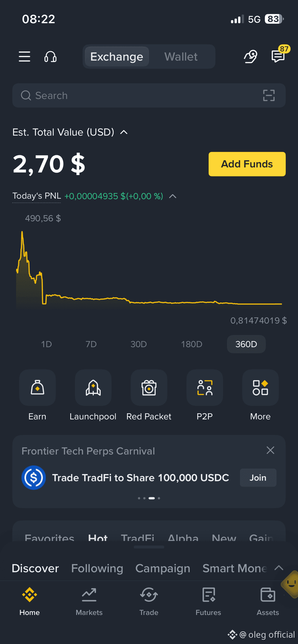The image size is (298, 644).
Task: Tap the customer support headset icon
Action: click(50, 57)
